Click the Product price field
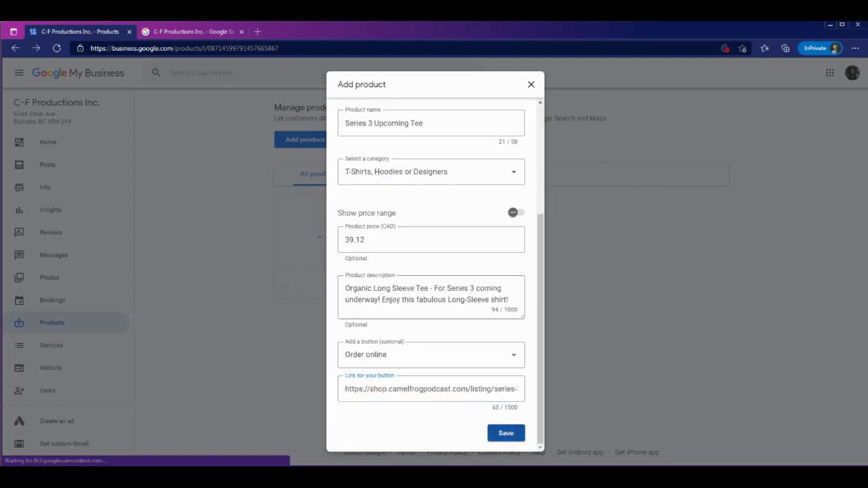The height and width of the screenshot is (488, 868). point(431,240)
